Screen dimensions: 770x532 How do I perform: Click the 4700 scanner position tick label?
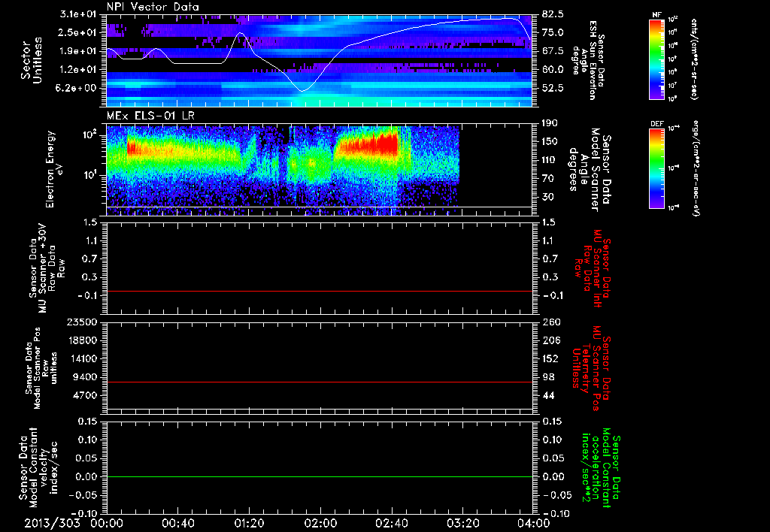85,395
